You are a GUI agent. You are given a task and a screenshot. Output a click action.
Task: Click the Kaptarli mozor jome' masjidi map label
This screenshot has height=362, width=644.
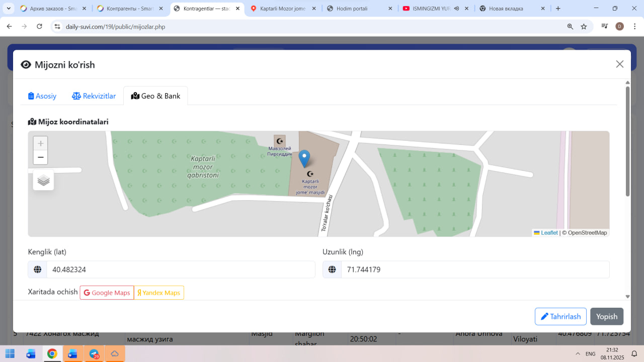(x=310, y=187)
